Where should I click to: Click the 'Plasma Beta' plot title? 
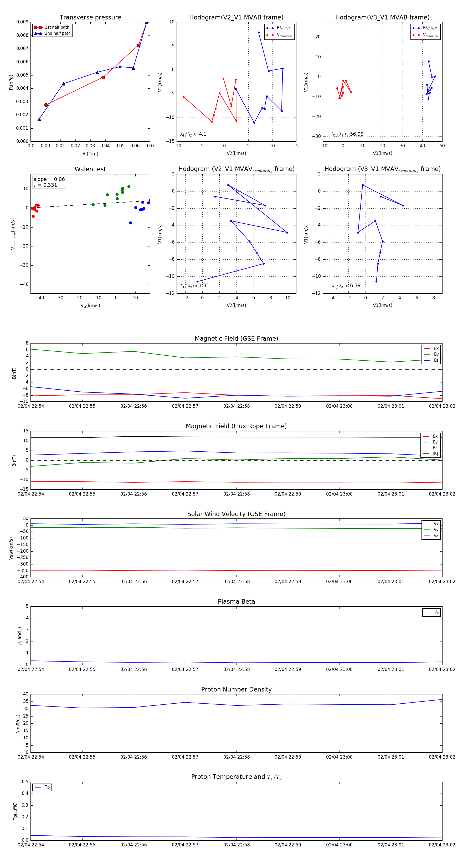pyautogui.click(x=236, y=602)
